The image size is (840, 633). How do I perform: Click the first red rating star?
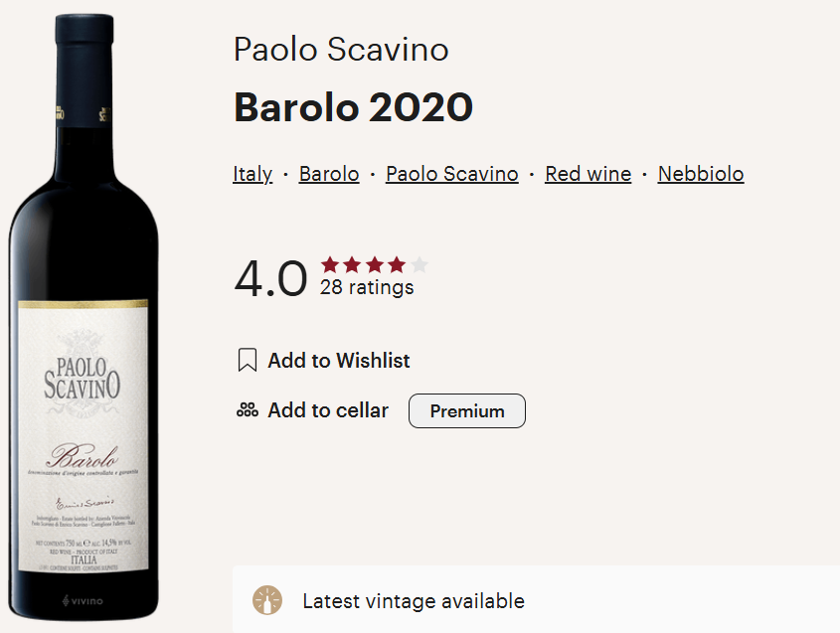[330, 264]
